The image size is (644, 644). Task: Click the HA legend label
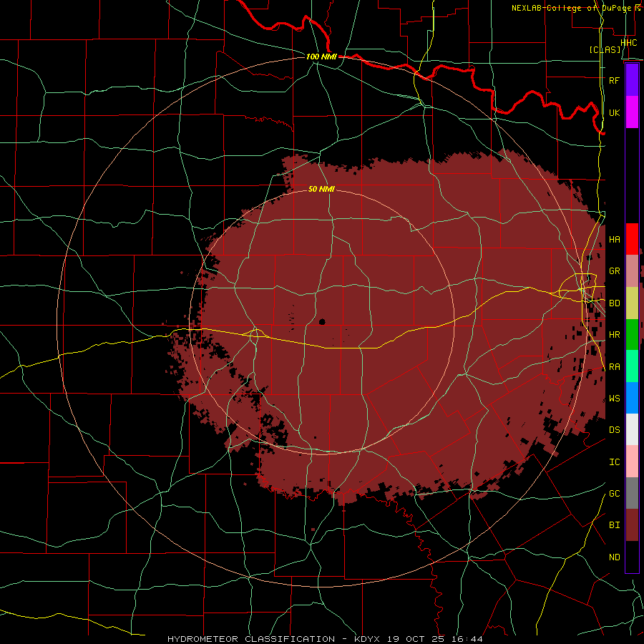point(614,239)
